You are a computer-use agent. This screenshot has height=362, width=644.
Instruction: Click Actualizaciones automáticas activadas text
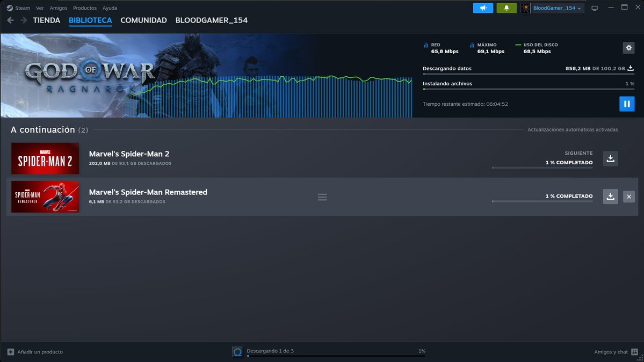tap(573, 129)
